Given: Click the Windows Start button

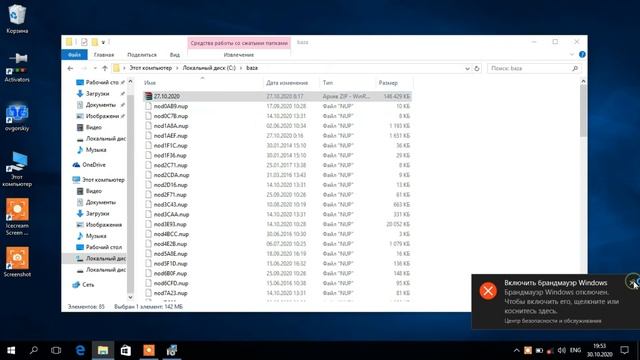Looking at the screenshot, I should (11, 350).
